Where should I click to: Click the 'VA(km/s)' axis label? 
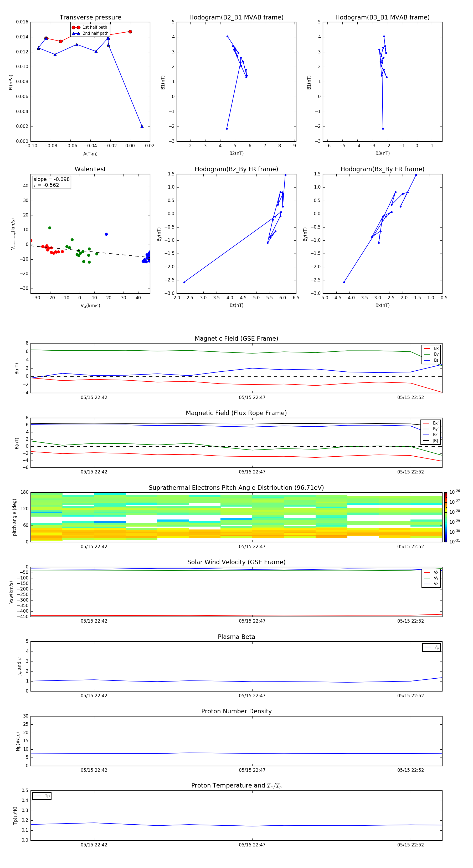pyautogui.click(x=90, y=306)
